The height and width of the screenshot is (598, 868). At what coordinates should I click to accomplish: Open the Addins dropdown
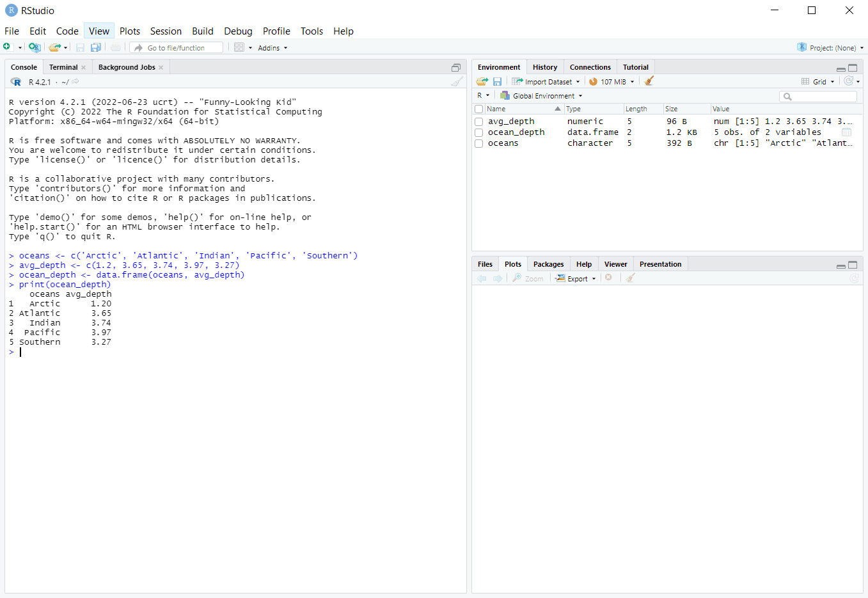[x=272, y=48]
